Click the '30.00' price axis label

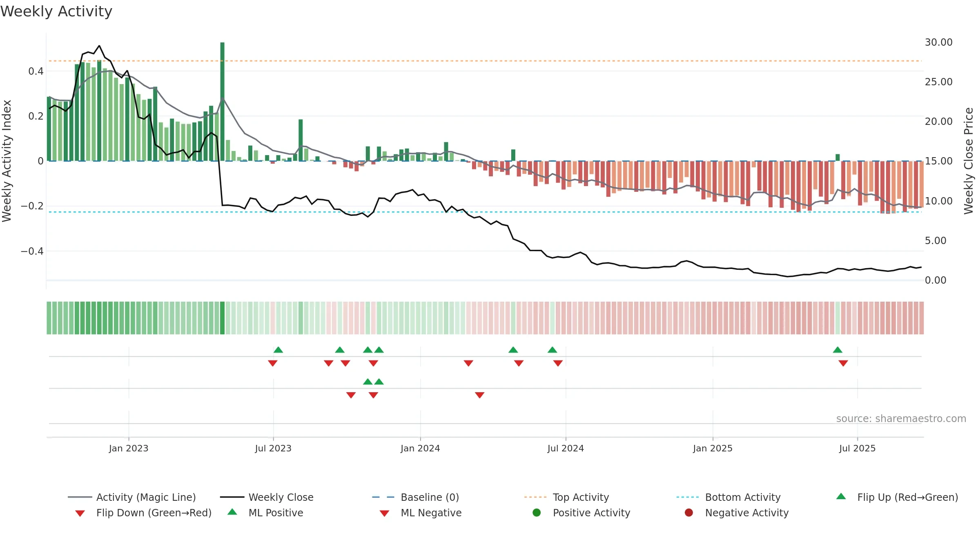(x=938, y=42)
